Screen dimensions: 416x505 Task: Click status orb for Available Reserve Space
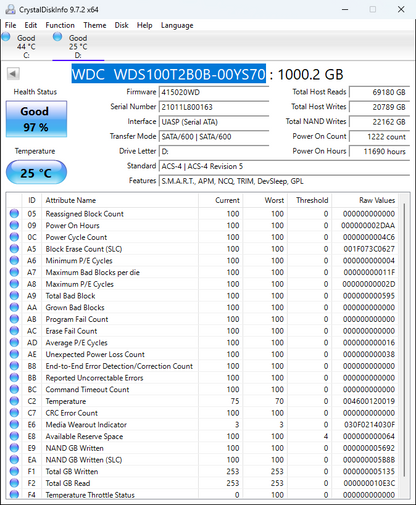14,436
